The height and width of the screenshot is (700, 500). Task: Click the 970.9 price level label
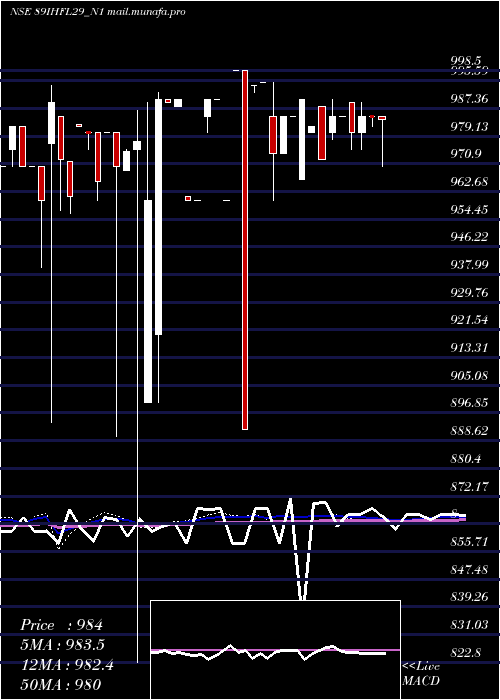pyautogui.click(x=466, y=154)
